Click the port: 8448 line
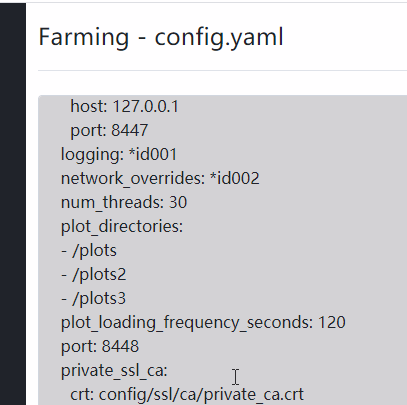 click(100, 346)
